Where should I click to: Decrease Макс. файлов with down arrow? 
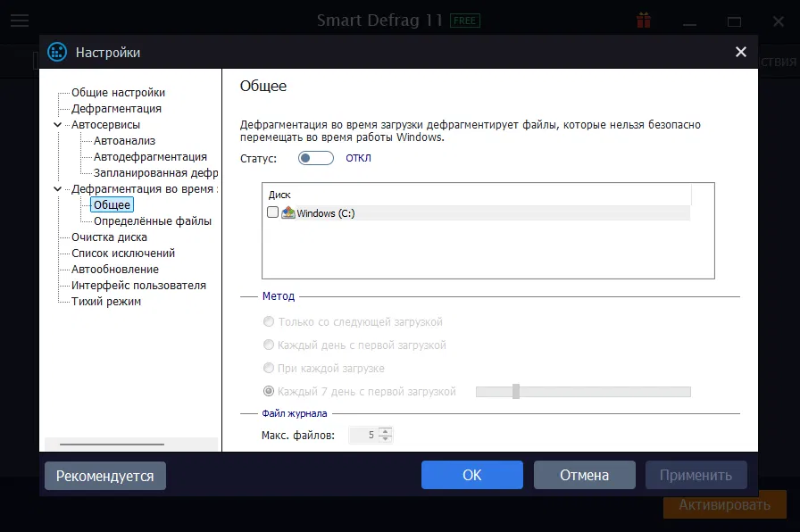[385, 438]
